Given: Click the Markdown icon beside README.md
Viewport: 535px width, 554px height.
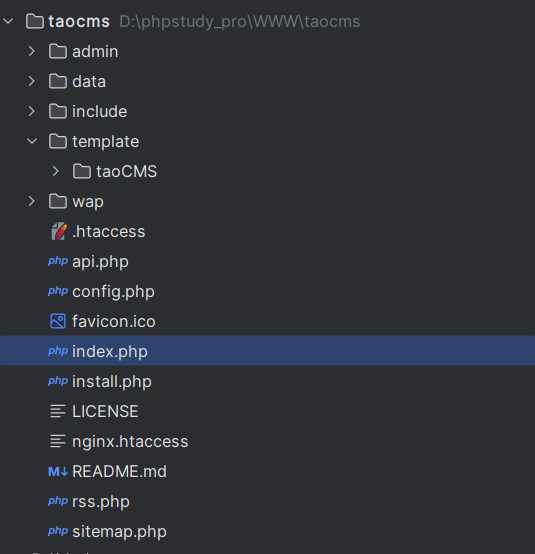Looking at the screenshot, I should tap(58, 471).
